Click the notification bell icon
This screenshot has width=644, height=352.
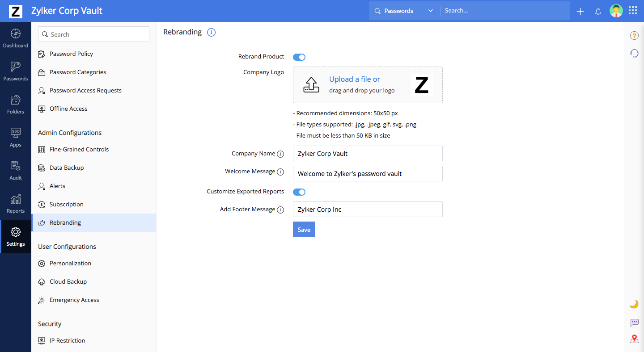click(598, 12)
